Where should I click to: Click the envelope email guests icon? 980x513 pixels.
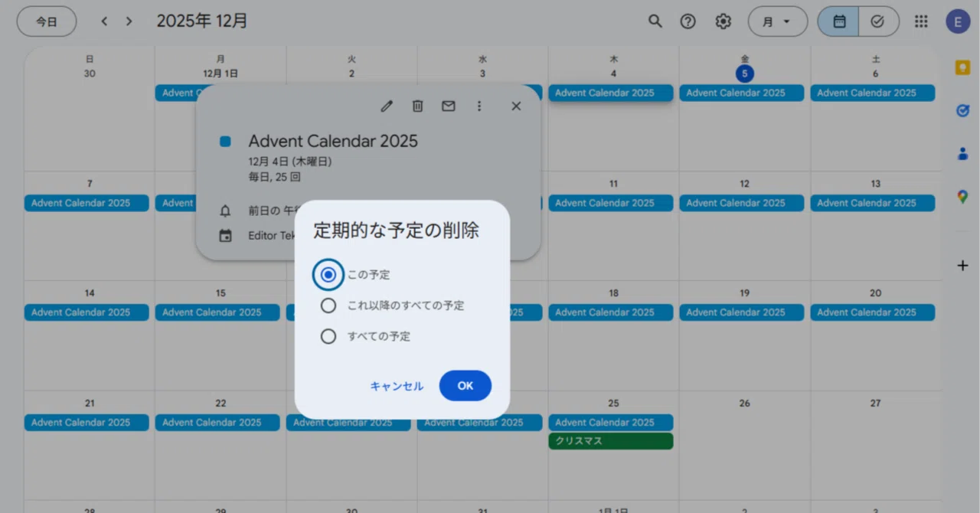tap(449, 106)
